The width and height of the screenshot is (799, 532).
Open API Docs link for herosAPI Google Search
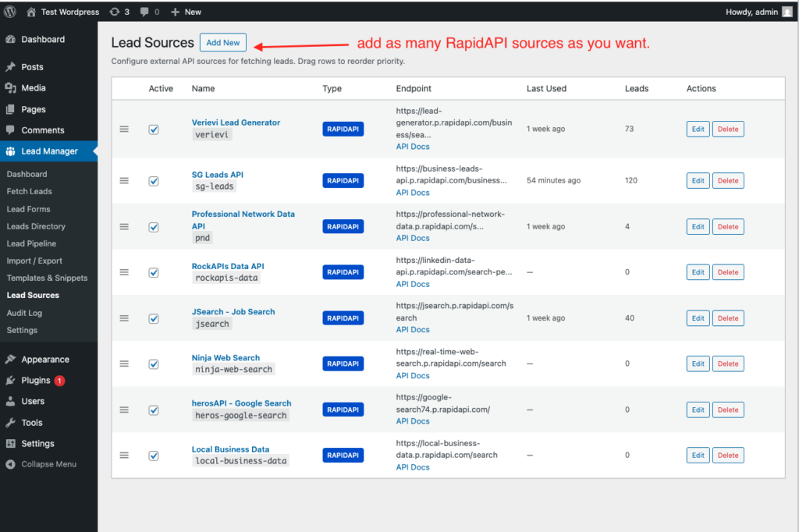(x=412, y=421)
